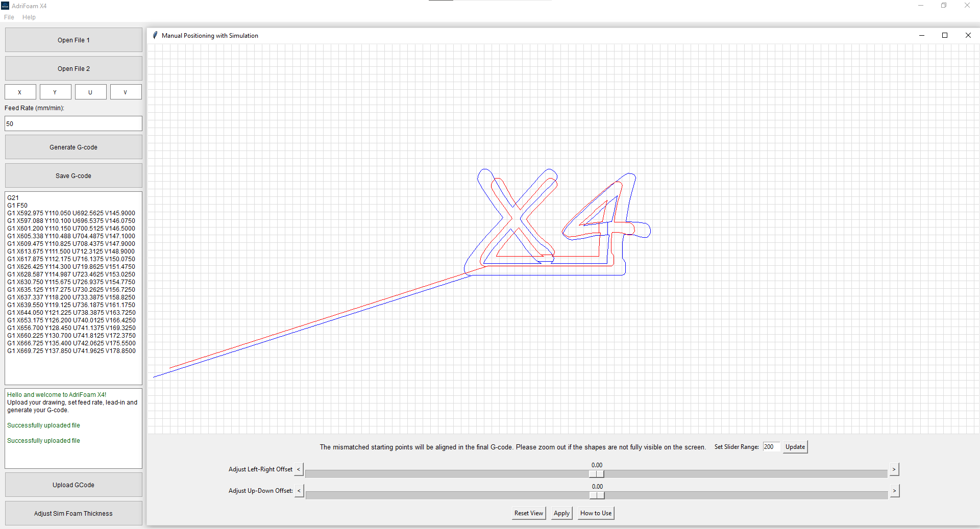
Task: Toggle the Y axis button
Action: click(55, 92)
